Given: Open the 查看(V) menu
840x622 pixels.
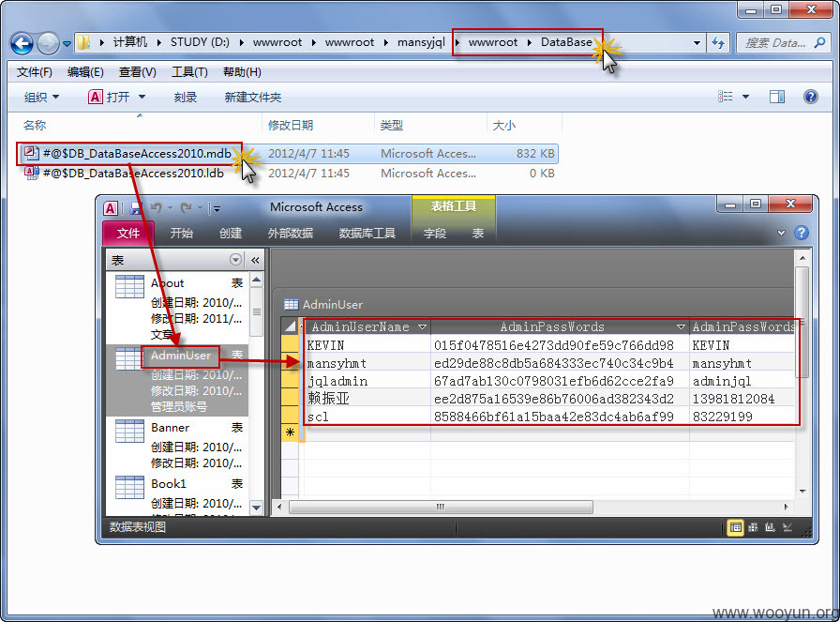Looking at the screenshot, I should coord(137,72).
